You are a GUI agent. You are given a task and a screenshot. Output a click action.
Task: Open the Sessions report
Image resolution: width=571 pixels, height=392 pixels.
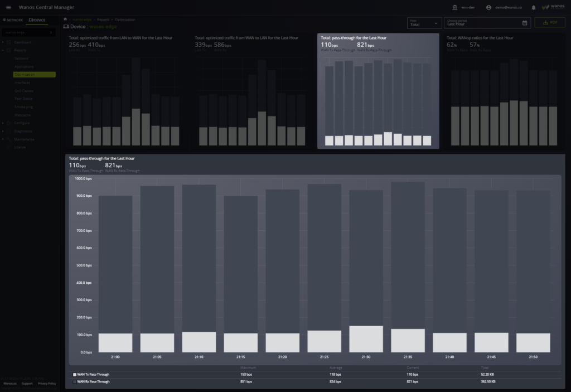click(21, 59)
